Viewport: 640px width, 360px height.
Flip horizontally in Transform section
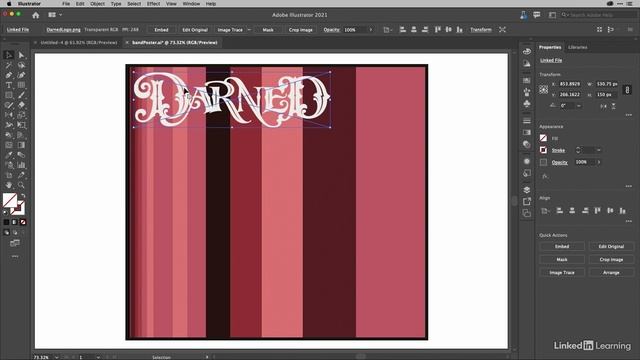coord(603,106)
